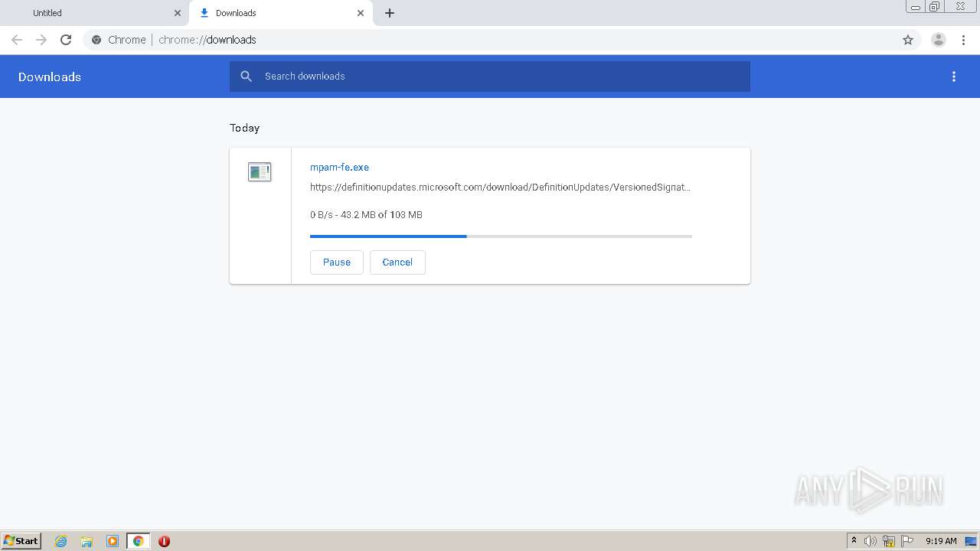Open the Action Center flag icon

[x=907, y=541]
